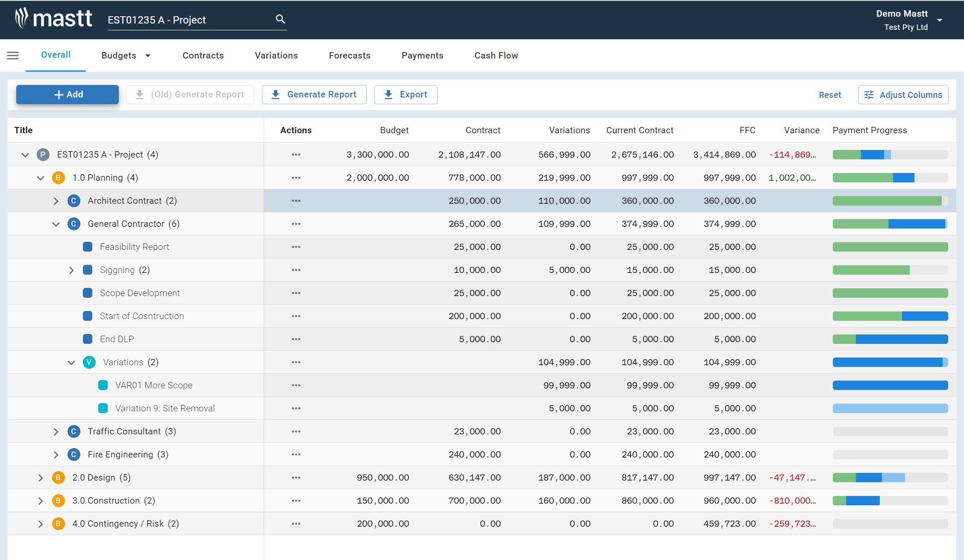
Task: Click the -810,000 variance value
Action: [792, 501]
